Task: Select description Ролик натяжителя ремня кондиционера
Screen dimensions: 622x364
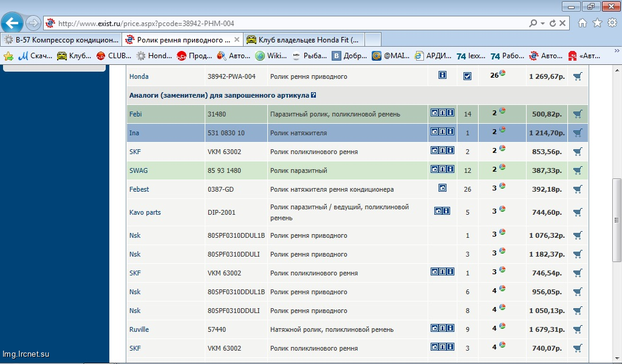Action: [x=332, y=189]
